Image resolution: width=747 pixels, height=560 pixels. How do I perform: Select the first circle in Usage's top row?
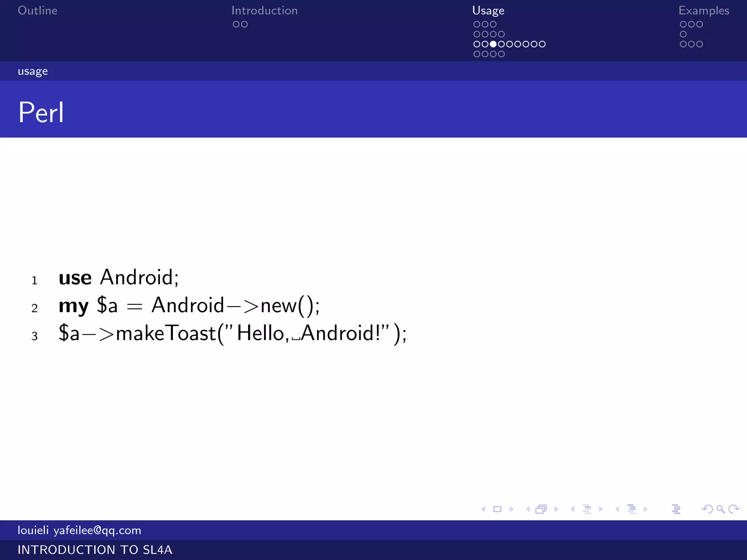[477, 24]
